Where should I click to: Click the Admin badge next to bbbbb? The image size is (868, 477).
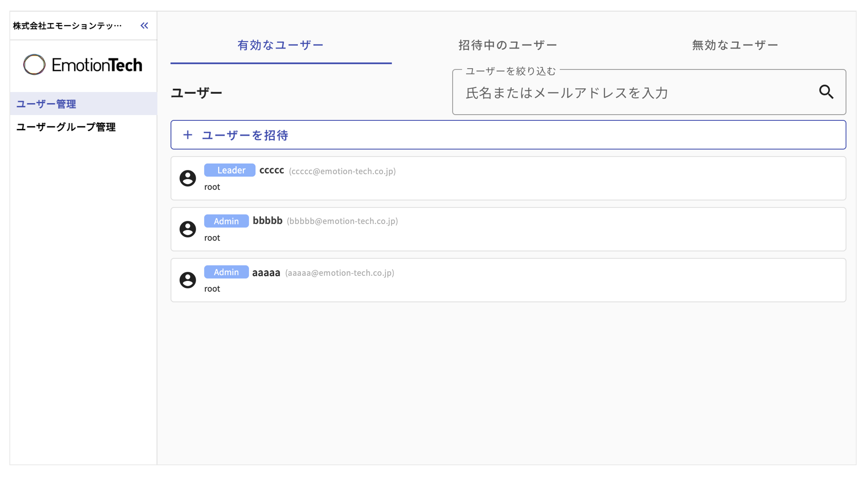click(226, 220)
